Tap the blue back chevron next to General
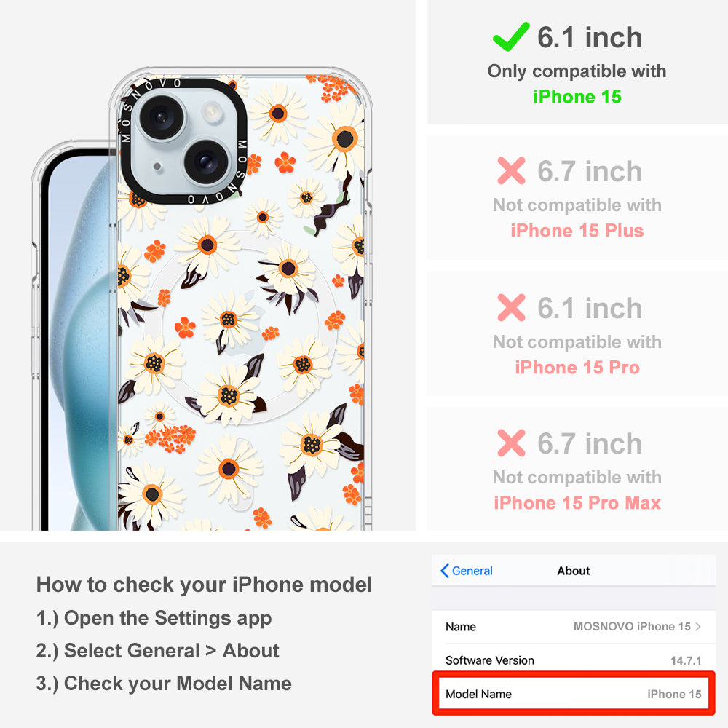Image resolution: width=728 pixels, height=728 pixels. click(444, 571)
